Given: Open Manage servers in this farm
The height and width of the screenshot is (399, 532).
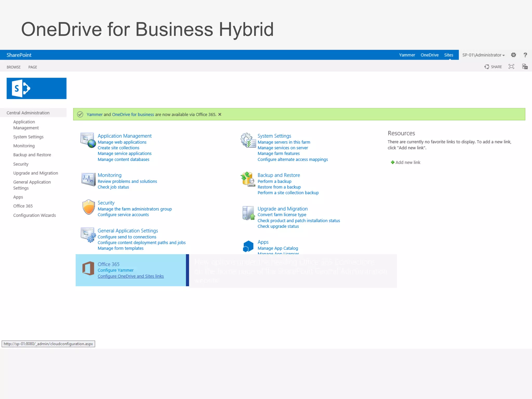Looking at the screenshot, I should coord(284,142).
